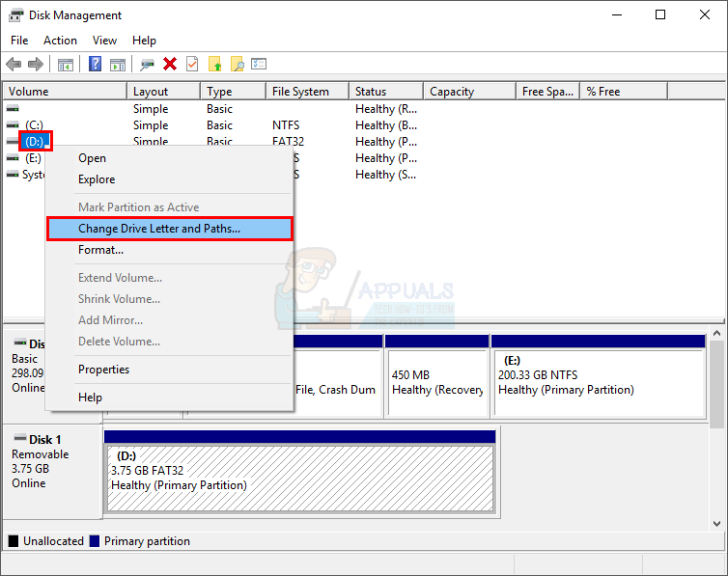Choose Format… from the context menu
The height and width of the screenshot is (576, 728).
click(x=170, y=250)
